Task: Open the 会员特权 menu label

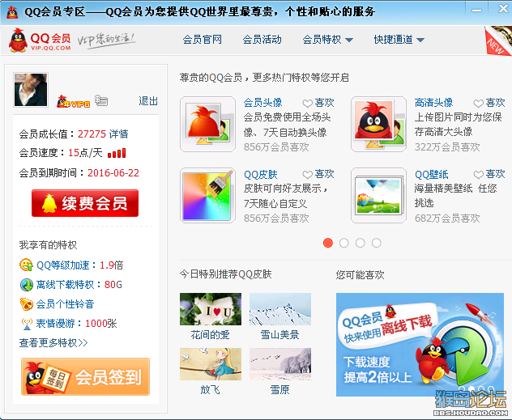Action: [x=322, y=40]
